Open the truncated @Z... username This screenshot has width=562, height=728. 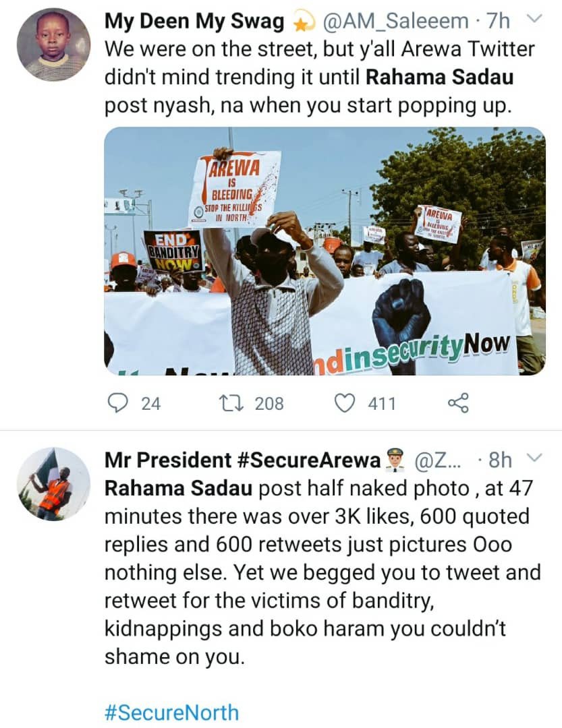[x=437, y=460]
